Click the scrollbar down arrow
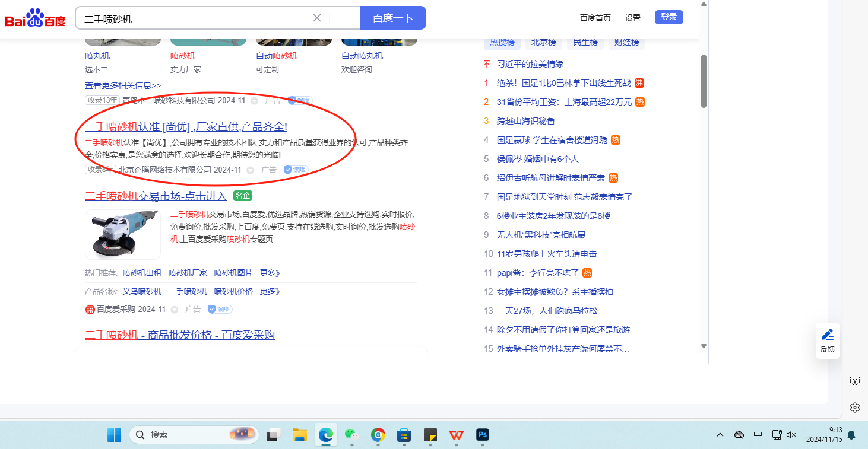 point(704,346)
